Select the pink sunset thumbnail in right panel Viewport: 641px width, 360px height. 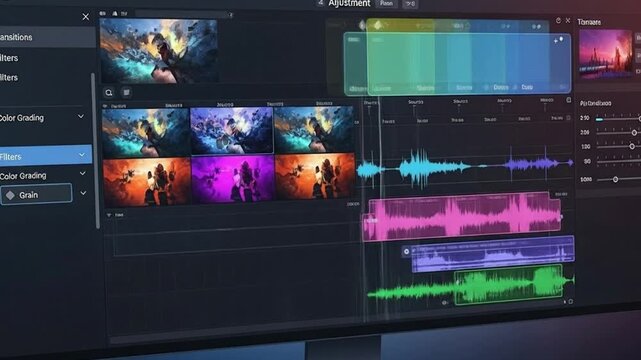pyautogui.click(x=605, y=54)
